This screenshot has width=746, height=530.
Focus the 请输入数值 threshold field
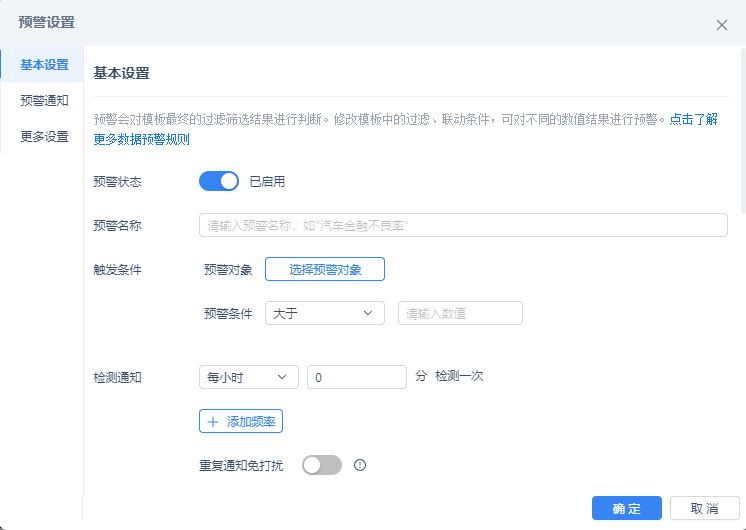(460, 313)
